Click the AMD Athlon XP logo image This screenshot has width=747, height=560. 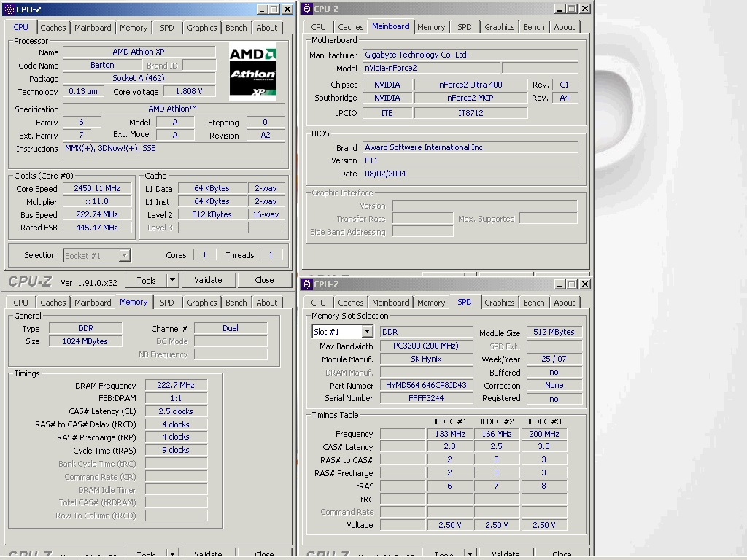[252, 72]
